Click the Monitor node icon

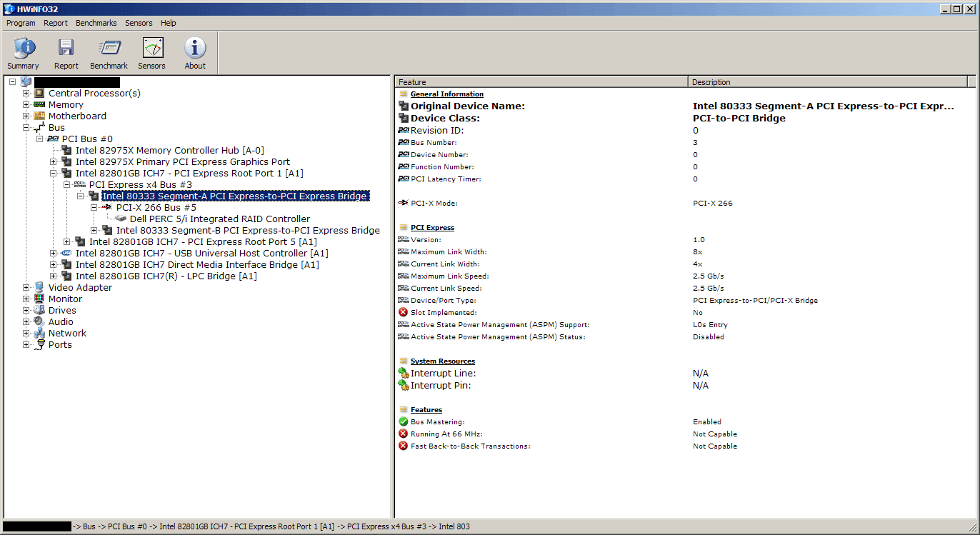pyautogui.click(x=39, y=299)
